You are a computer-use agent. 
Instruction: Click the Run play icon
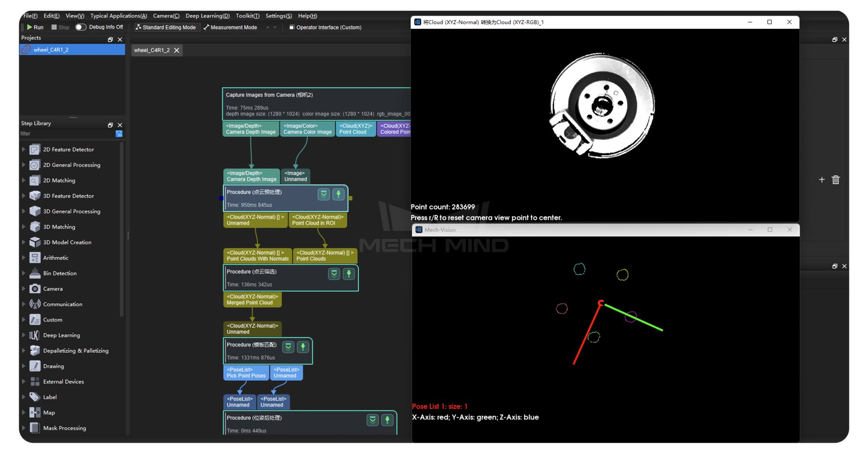tap(30, 27)
